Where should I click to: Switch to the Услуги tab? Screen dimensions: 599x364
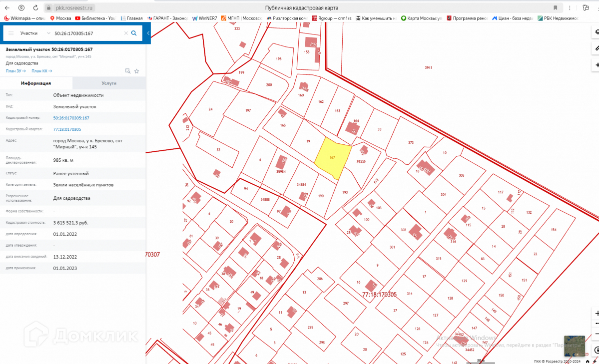(x=109, y=83)
